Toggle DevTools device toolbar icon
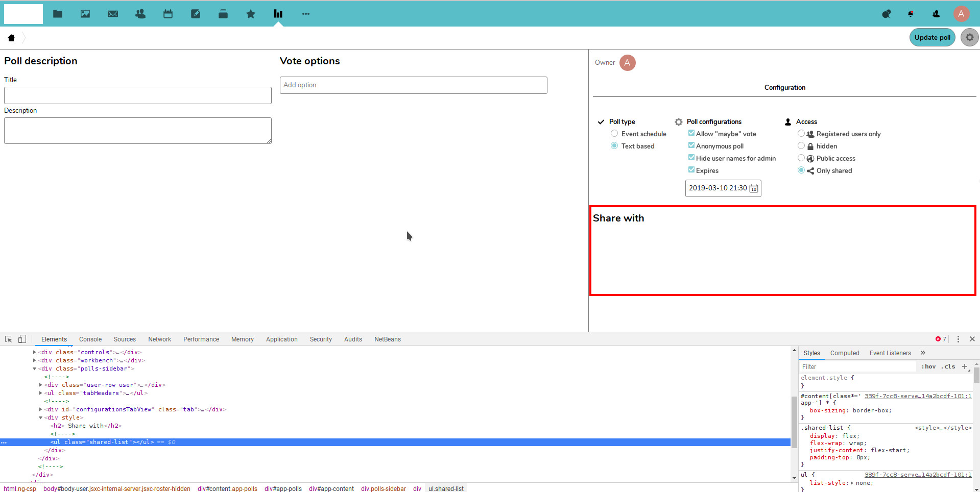Screen dimensions: 980x492 tap(22, 339)
